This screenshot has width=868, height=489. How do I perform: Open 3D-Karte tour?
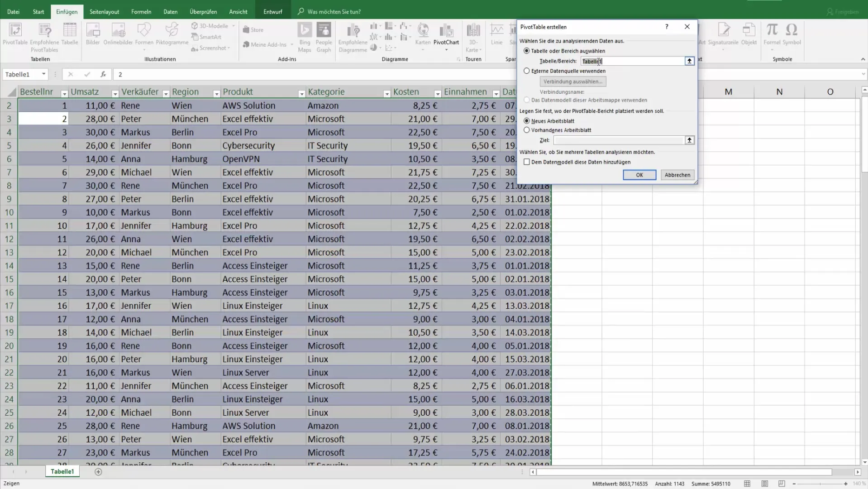pyautogui.click(x=473, y=37)
